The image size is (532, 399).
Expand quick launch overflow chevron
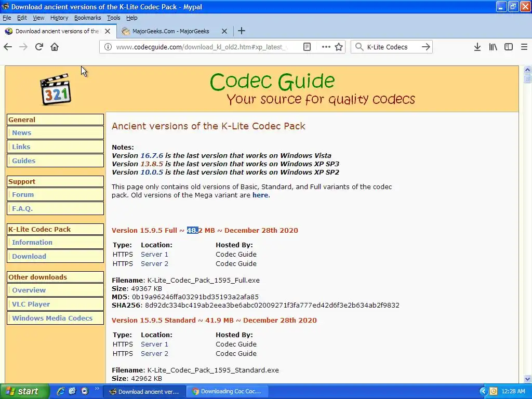(97, 389)
